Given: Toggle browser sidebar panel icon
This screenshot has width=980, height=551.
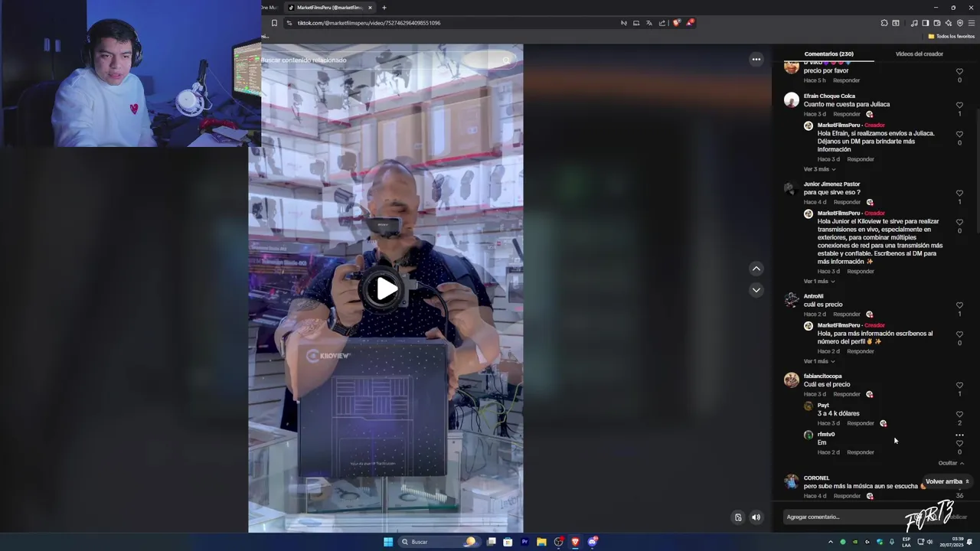Looking at the screenshot, I should pyautogui.click(x=926, y=23).
